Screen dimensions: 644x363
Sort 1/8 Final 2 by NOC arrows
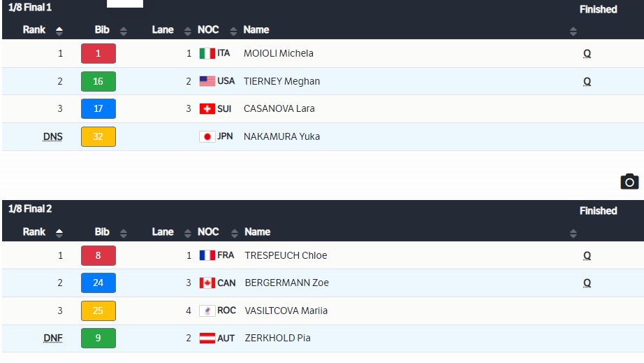235,233
